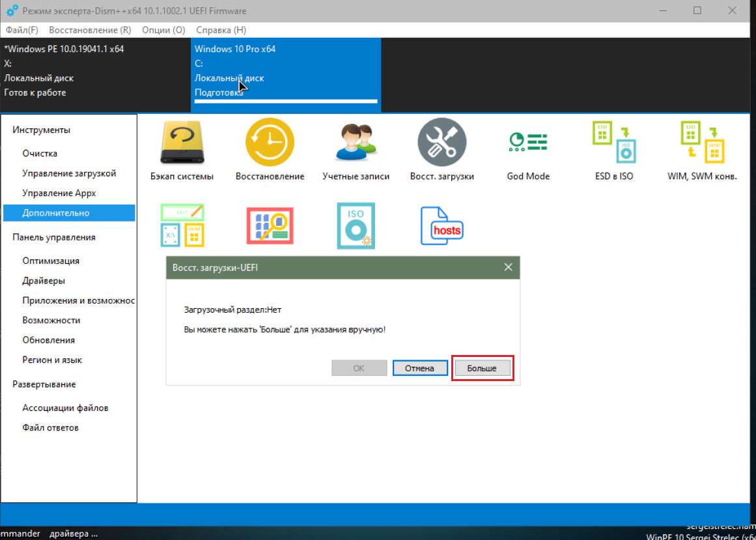756x540 pixels.
Task: Open the red-framed magnifier explorer icon
Action: pyautogui.click(x=270, y=225)
